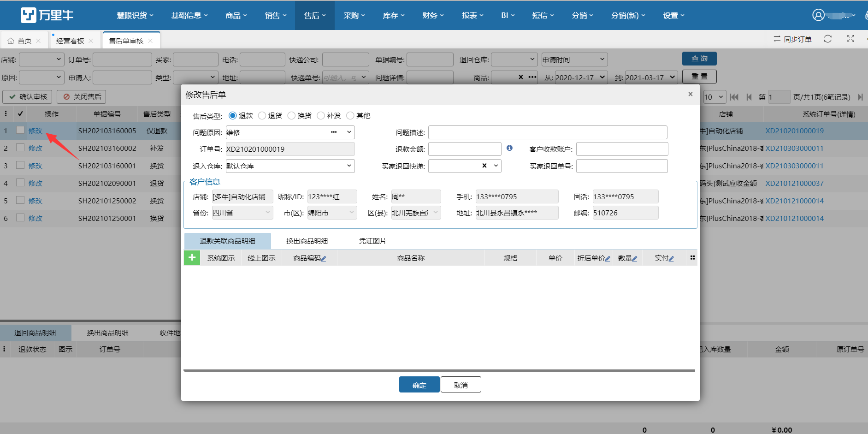This screenshot has height=434, width=868.
Task: Open the 财务 menu
Action: point(433,15)
